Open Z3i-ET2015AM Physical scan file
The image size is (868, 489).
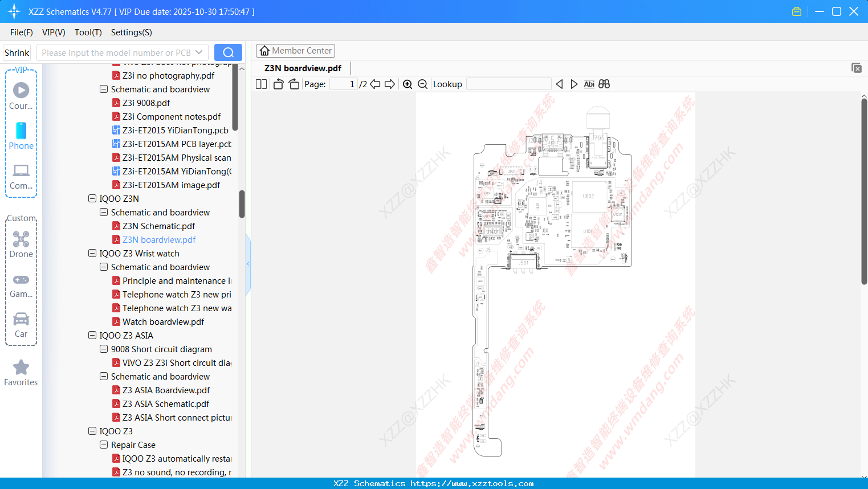click(x=177, y=158)
